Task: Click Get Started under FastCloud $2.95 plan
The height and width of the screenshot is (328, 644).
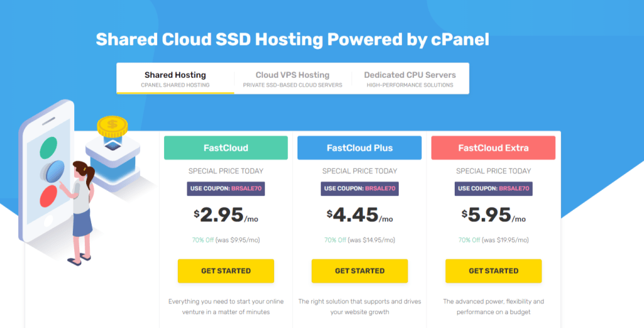Action: [x=226, y=271]
